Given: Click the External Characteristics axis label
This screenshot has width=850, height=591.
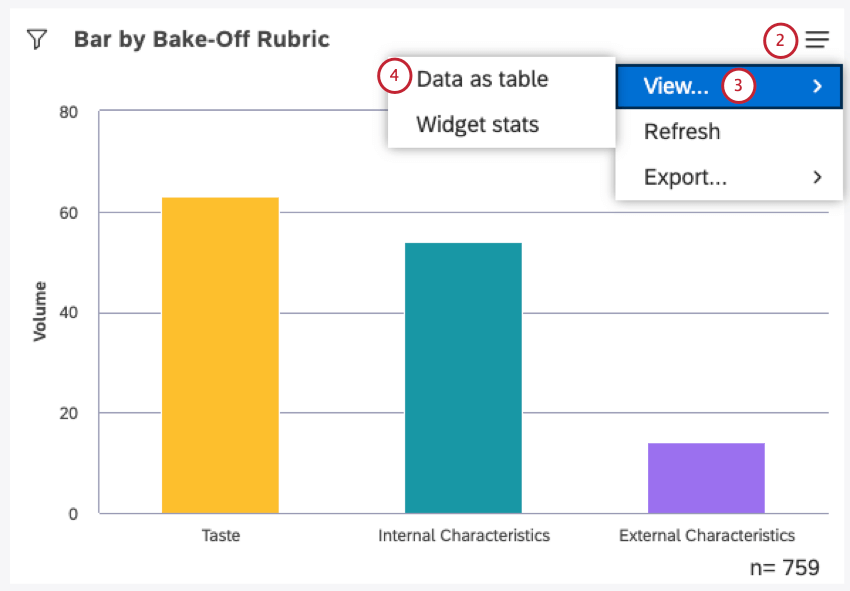Looking at the screenshot, I should click(707, 535).
